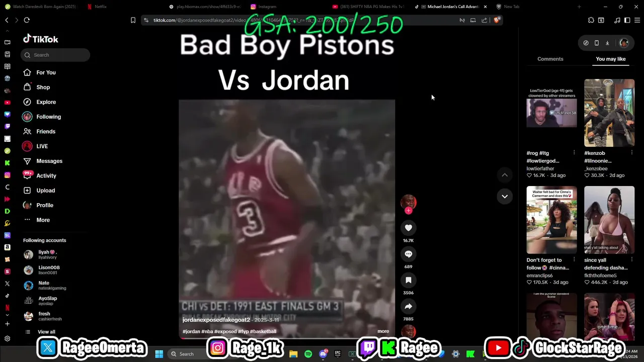Close the Michael Jordan TikTok tab
This screenshot has height=362, width=644.
point(485,7)
